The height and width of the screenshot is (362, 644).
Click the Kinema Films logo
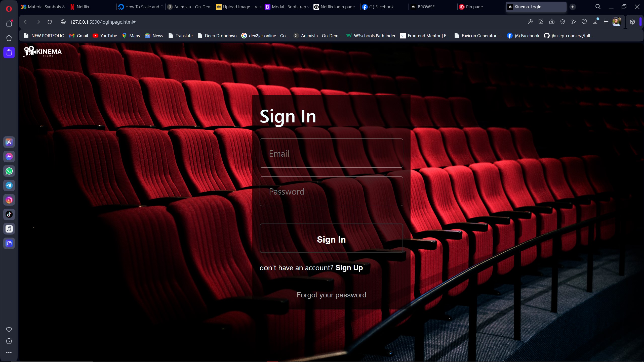[43, 52]
